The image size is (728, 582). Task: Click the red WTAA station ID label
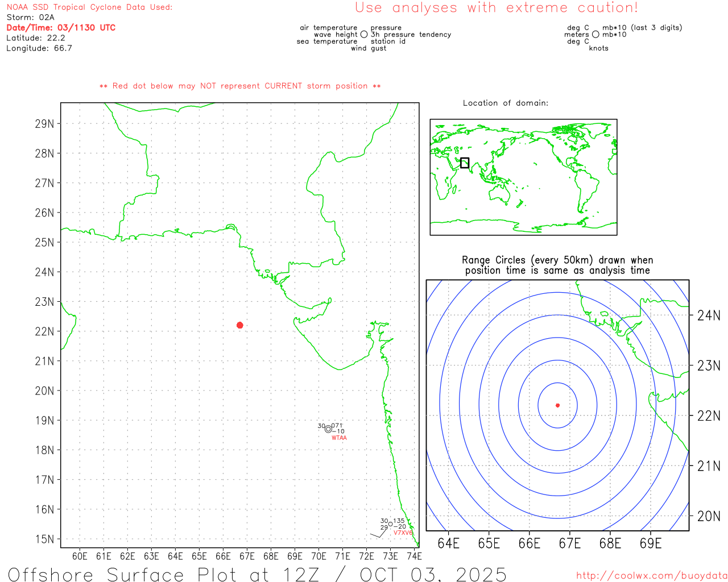(339, 438)
